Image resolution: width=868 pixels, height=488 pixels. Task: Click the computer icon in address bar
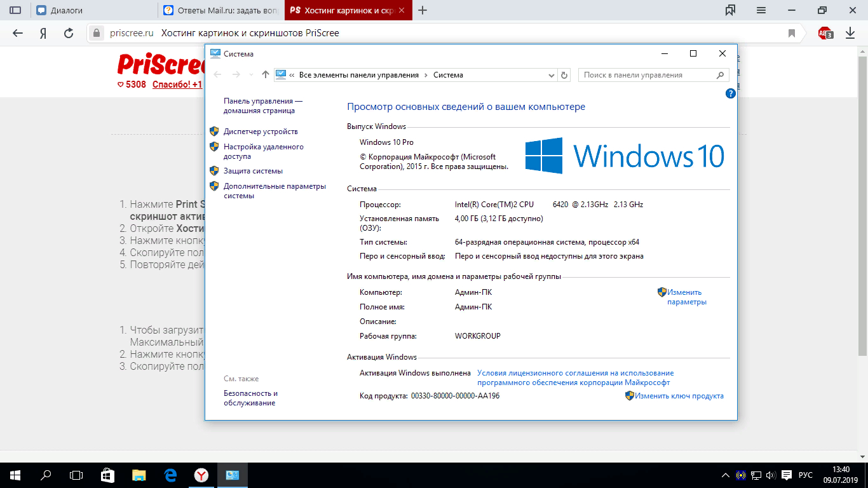click(x=281, y=75)
